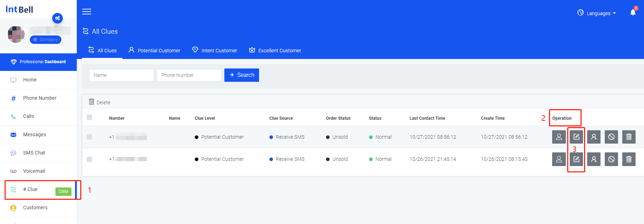Click trash icon for 10/27/2021 row
This screenshot has width=644, height=224.
pyautogui.click(x=629, y=137)
